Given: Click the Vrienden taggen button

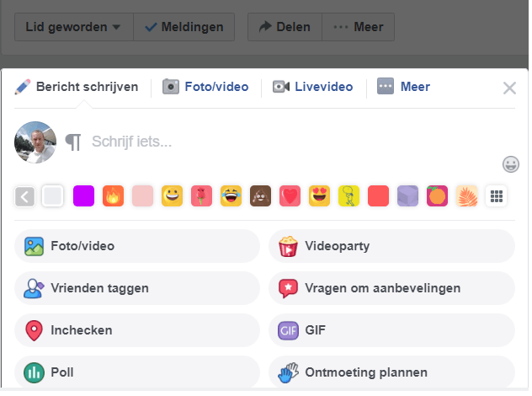Looking at the screenshot, I should point(137,288).
